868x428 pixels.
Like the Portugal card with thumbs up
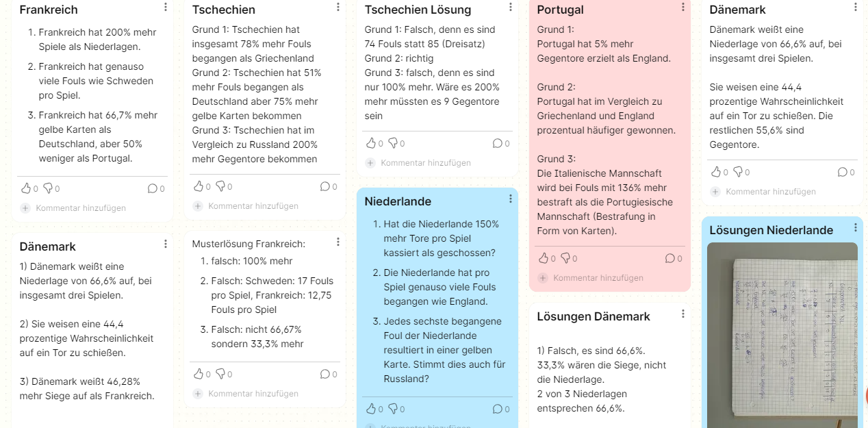(544, 258)
